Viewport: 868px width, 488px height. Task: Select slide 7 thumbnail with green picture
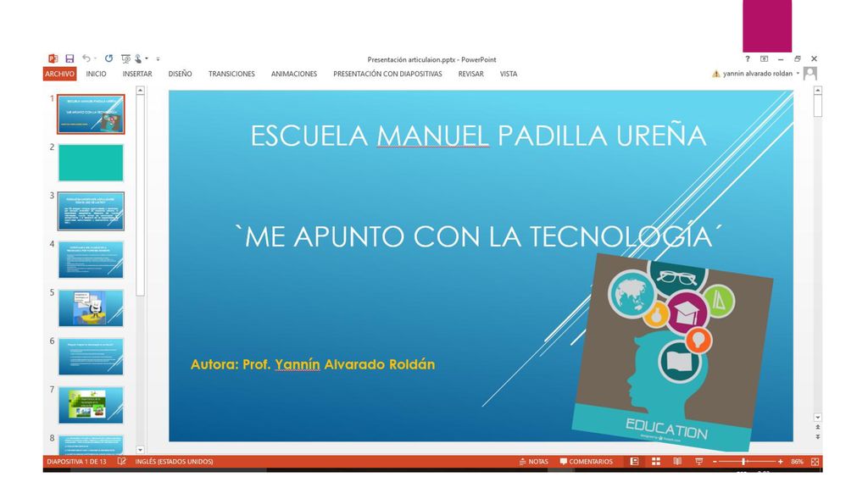[x=91, y=405]
